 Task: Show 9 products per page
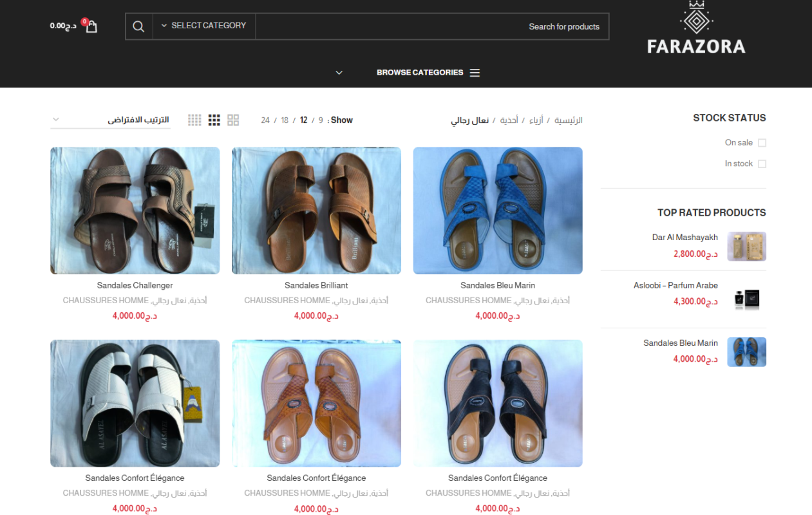[321, 120]
